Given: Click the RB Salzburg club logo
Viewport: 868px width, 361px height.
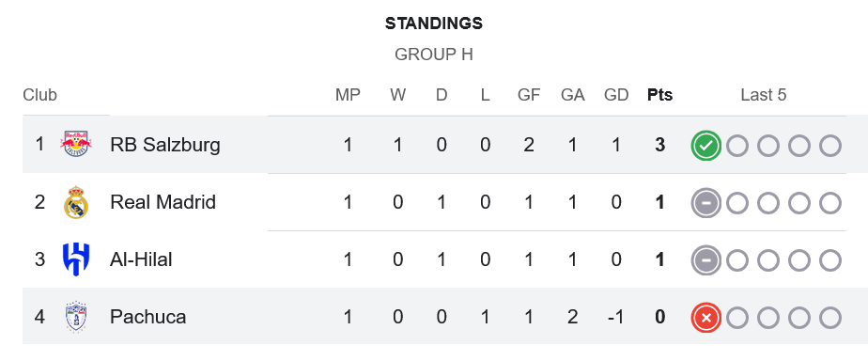Looking at the screenshot, I should point(76,145).
